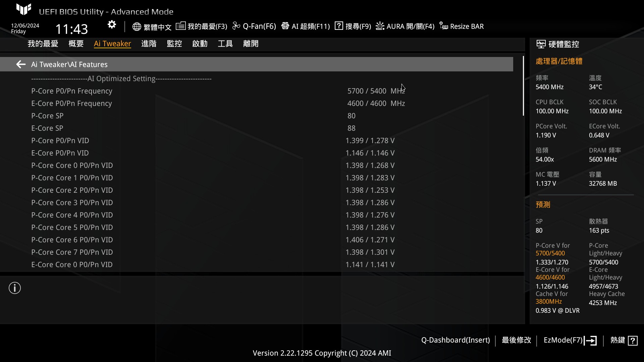Click the My Favorites (F3) list icon

click(x=180, y=26)
